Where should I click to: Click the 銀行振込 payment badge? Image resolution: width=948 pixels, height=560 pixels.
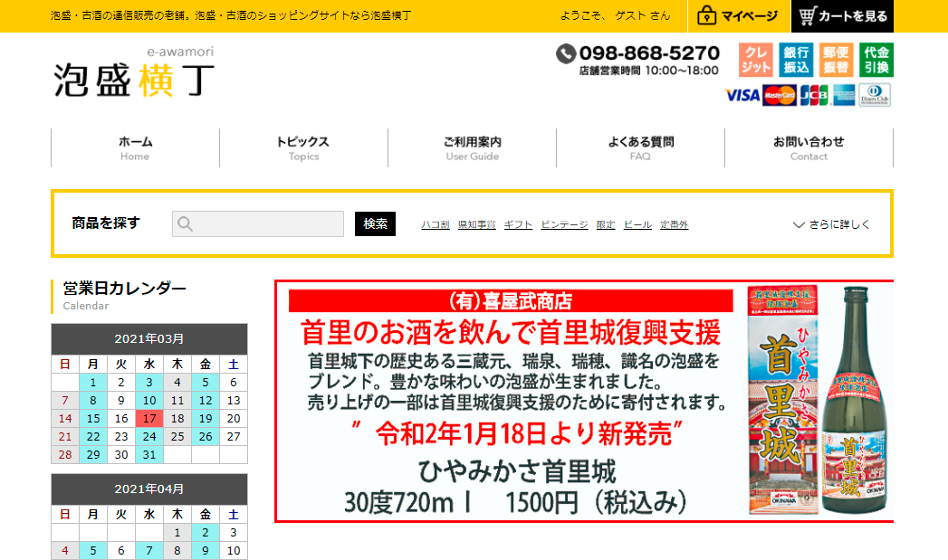click(796, 60)
